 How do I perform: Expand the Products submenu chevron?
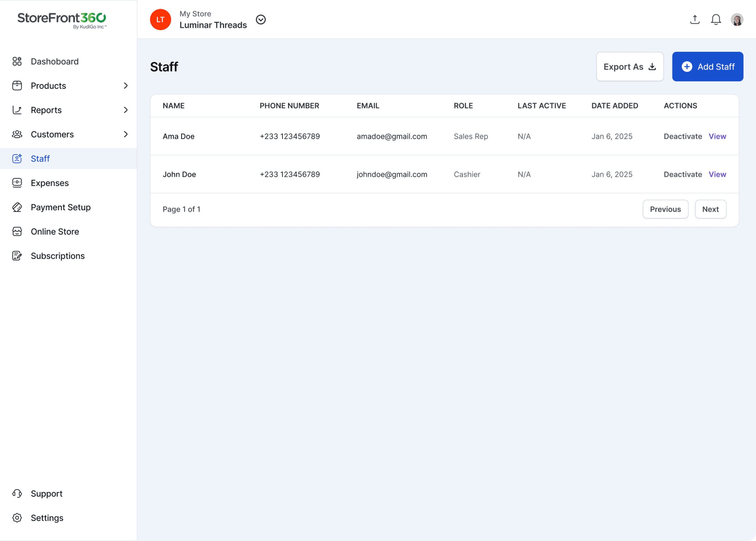pos(126,86)
